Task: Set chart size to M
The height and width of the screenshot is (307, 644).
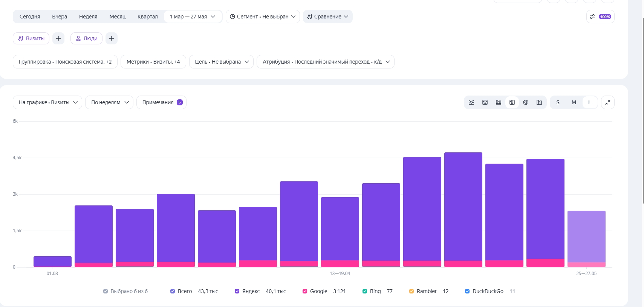Action: [x=574, y=102]
